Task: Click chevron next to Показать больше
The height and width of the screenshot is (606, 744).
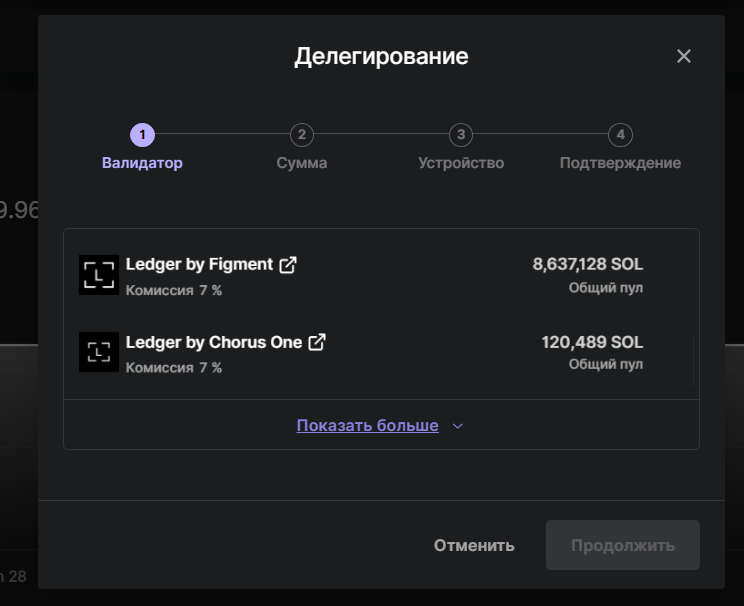Action: [x=458, y=426]
